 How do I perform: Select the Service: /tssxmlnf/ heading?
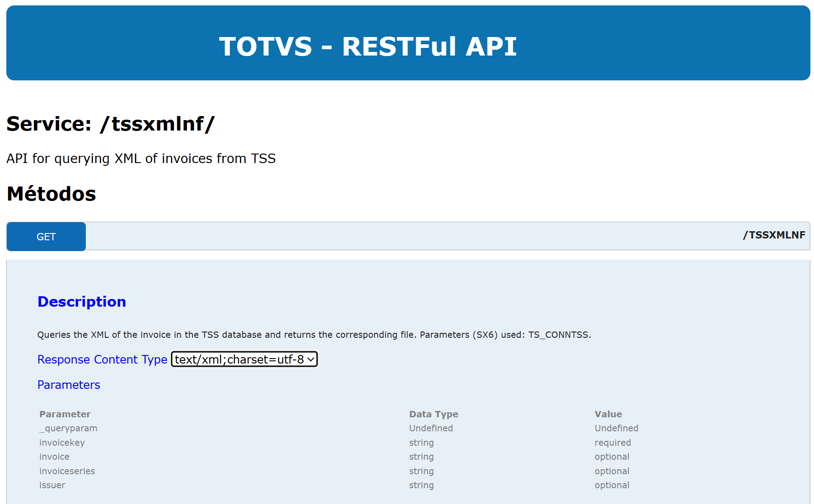coord(111,124)
